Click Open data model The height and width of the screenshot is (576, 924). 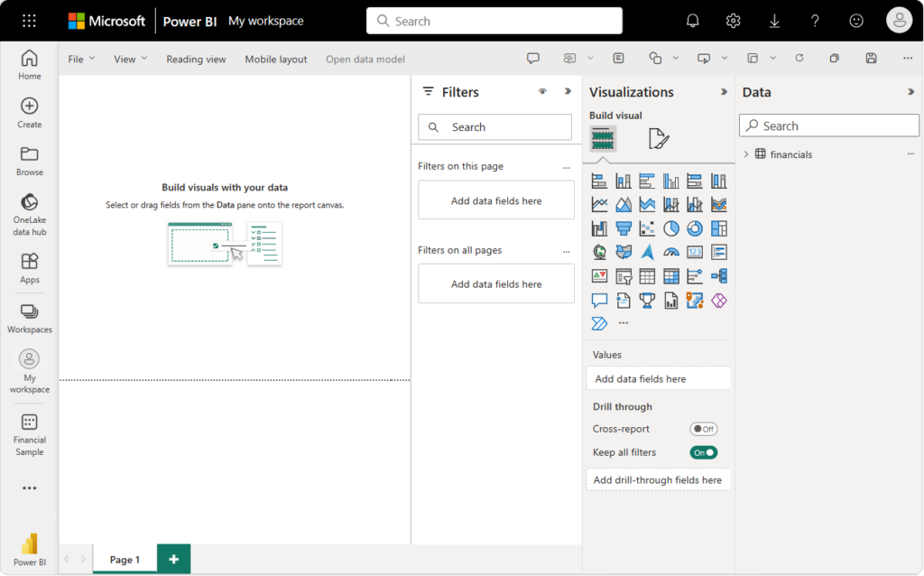[x=365, y=59]
